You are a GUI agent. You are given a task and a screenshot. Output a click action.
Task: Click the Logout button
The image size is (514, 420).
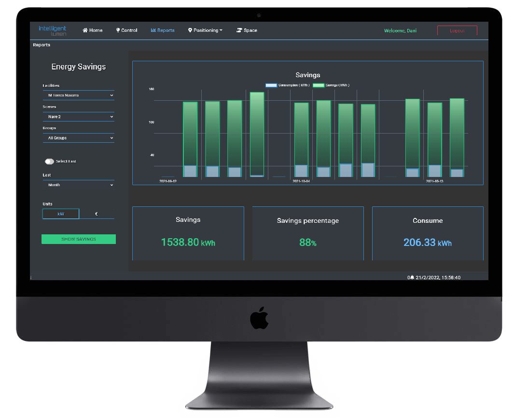pos(457,30)
